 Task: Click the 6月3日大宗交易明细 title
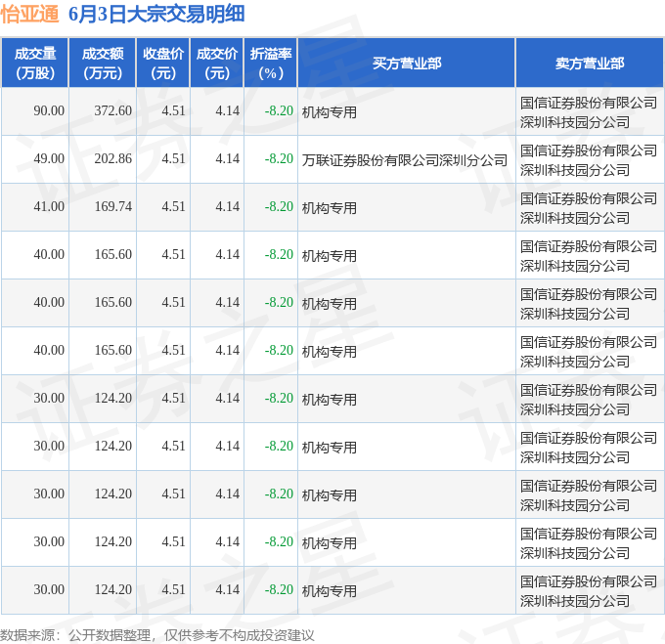156,14
